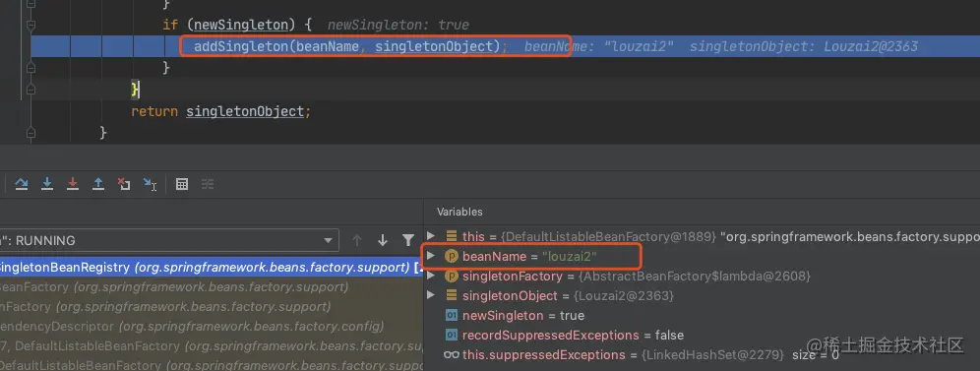Click the field icon beside 'this'

(x=452, y=237)
